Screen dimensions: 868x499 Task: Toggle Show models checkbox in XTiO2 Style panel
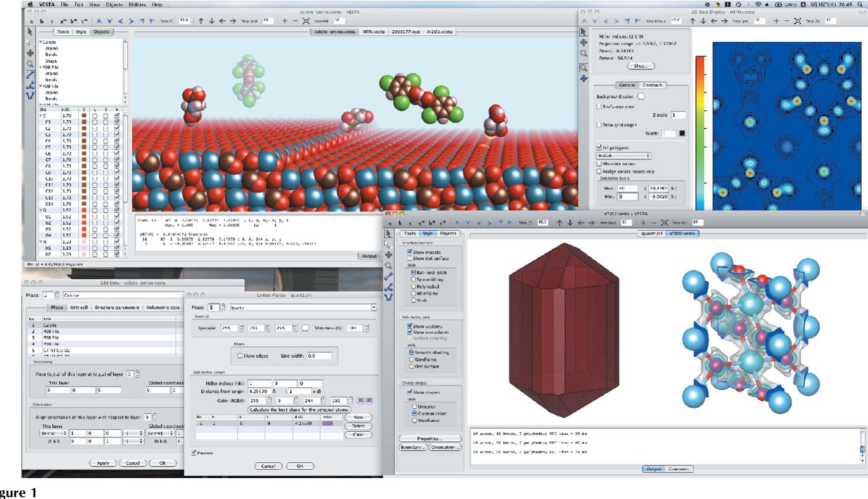409,253
